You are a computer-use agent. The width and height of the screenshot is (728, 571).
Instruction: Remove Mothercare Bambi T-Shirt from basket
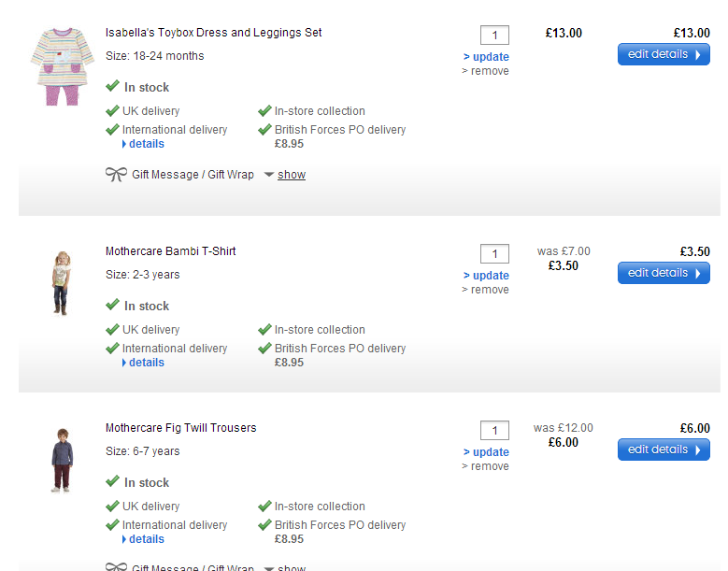pyautogui.click(x=489, y=290)
